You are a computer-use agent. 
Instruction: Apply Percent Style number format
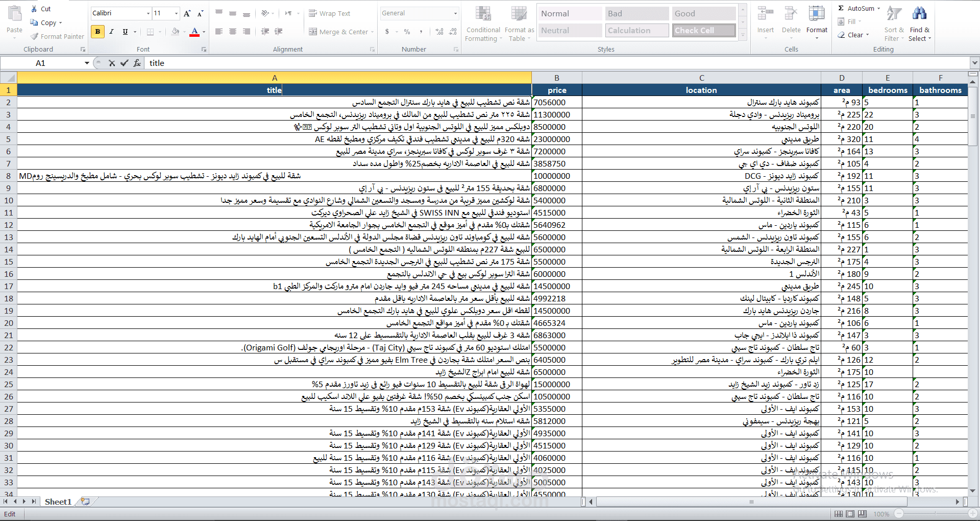[x=407, y=32]
